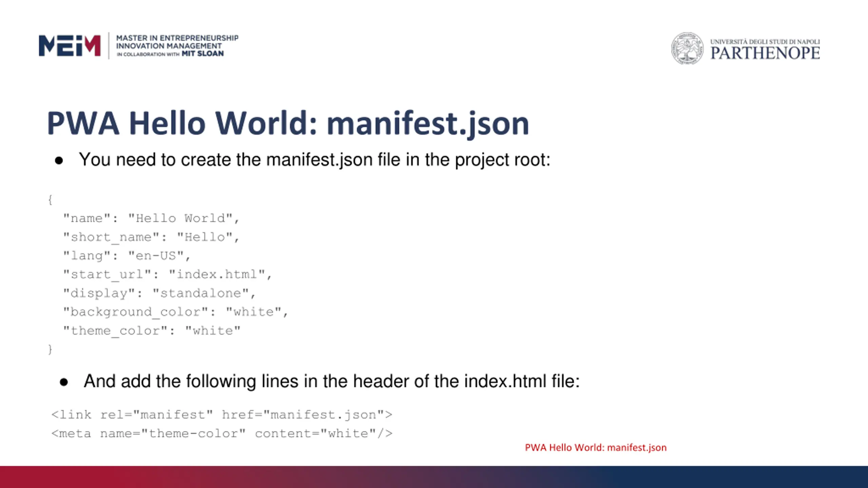Click the MEIM logo
This screenshot has width=868, height=488.
(70, 45)
